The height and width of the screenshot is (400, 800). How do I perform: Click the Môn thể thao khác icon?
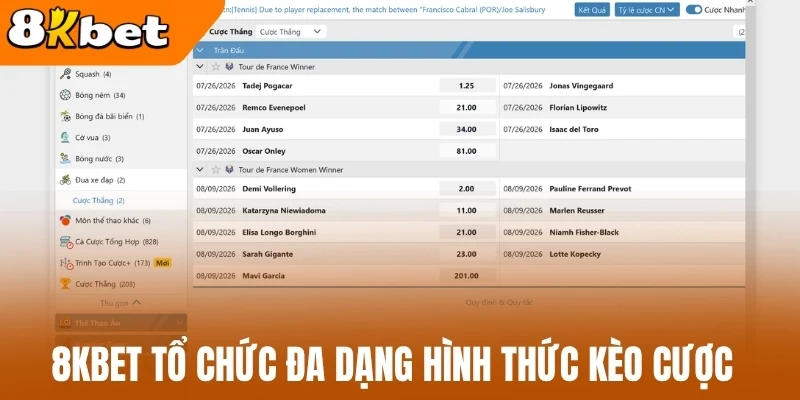(x=65, y=220)
